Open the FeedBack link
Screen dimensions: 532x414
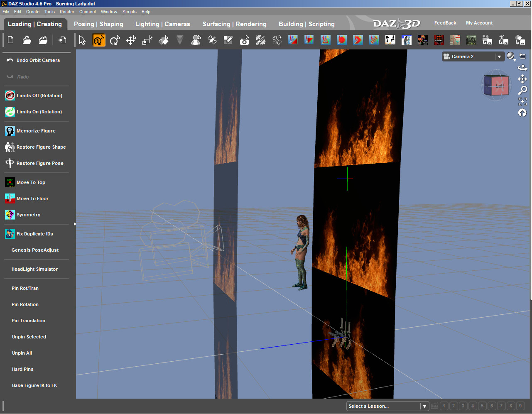click(x=445, y=23)
